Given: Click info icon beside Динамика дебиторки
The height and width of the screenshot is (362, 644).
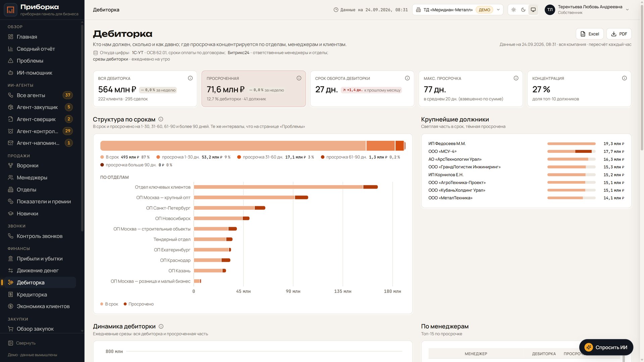Looking at the screenshot, I should (161, 326).
